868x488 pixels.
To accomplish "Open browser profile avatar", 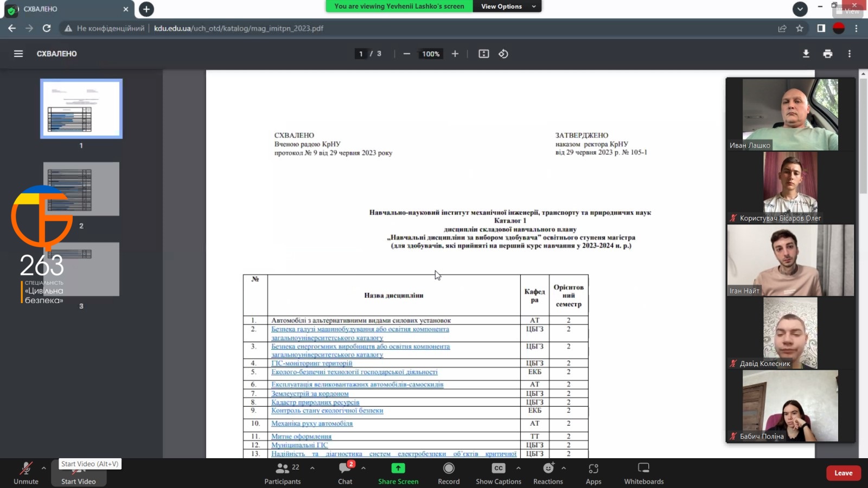I will click(839, 28).
